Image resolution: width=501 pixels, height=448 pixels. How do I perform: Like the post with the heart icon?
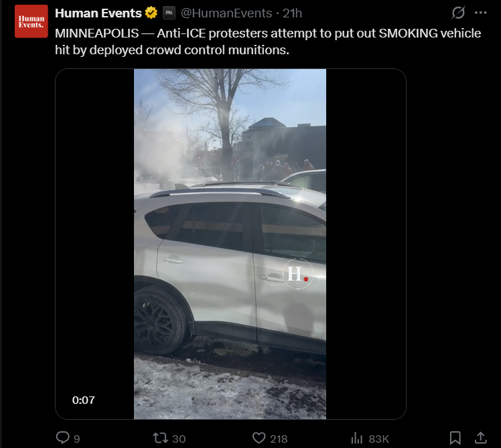click(x=259, y=438)
